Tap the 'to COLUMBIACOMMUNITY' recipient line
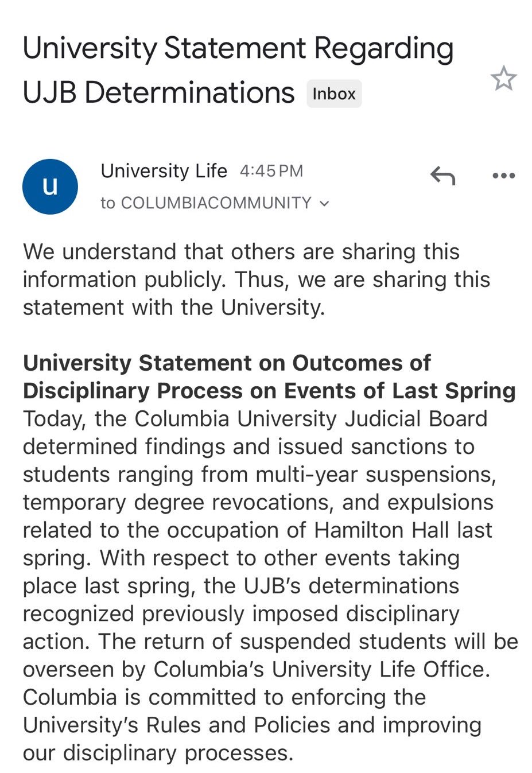This screenshot has width=532, height=773. point(207,203)
